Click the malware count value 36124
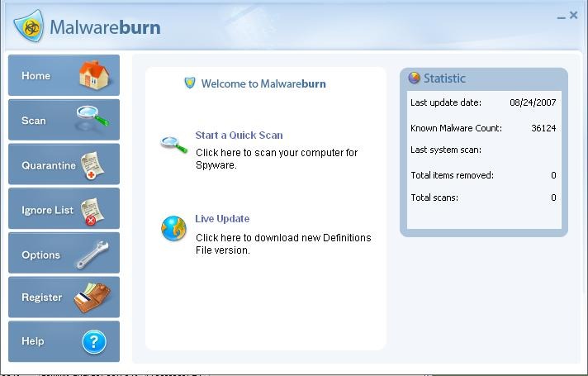 point(543,128)
